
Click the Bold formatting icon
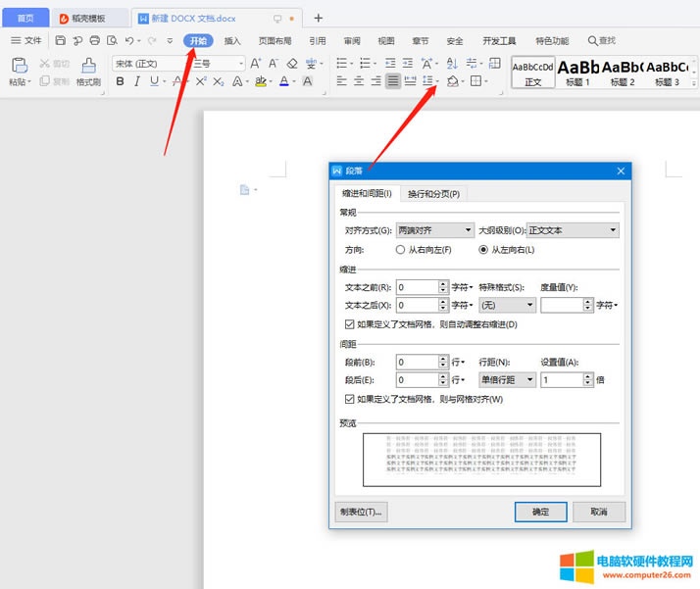pyautogui.click(x=121, y=82)
